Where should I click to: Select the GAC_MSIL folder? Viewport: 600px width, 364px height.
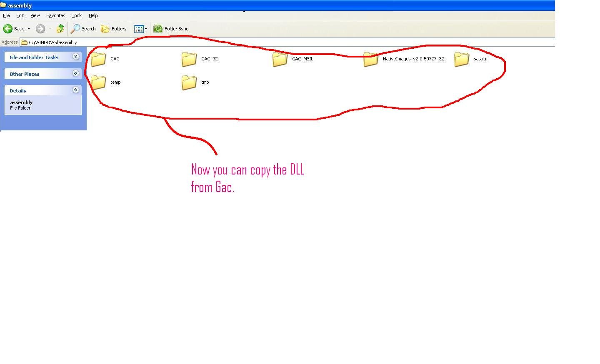click(x=292, y=59)
